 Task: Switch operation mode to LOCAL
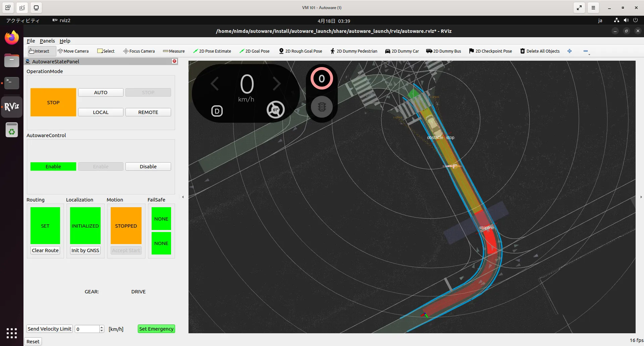tap(101, 112)
